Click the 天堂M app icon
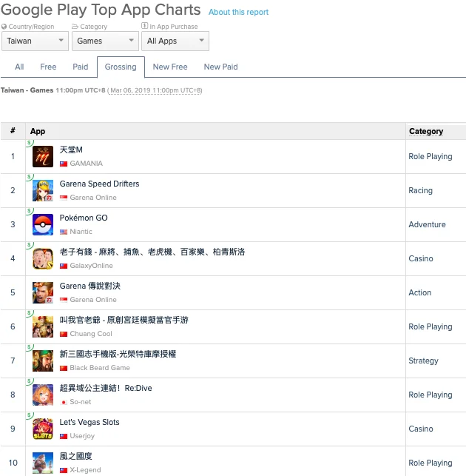Screen dimensions: 466x476 coord(43,156)
